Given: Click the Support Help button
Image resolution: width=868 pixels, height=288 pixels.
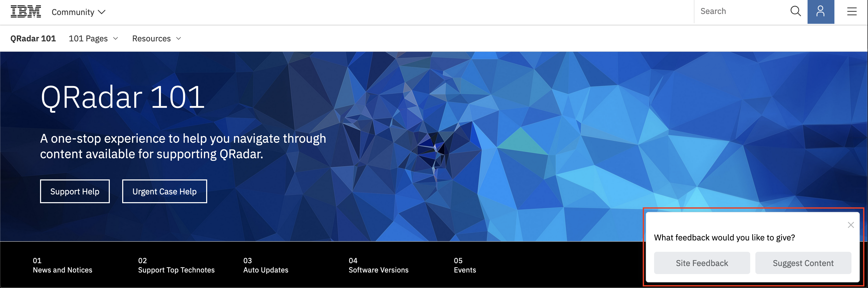Looking at the screenshot, I should [75, 191].
